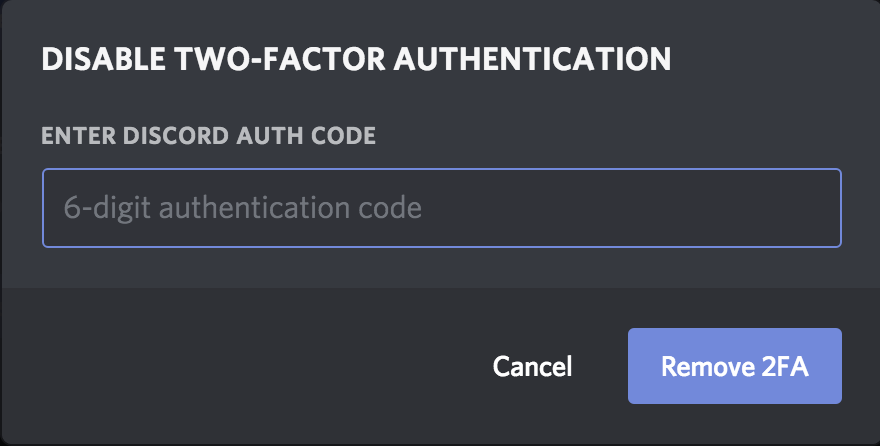The height and width of the screenshot is (446, 880).
Task: Dismiss the dialog using Cancel
Action: pyautogui.click(x=532, y=366)
